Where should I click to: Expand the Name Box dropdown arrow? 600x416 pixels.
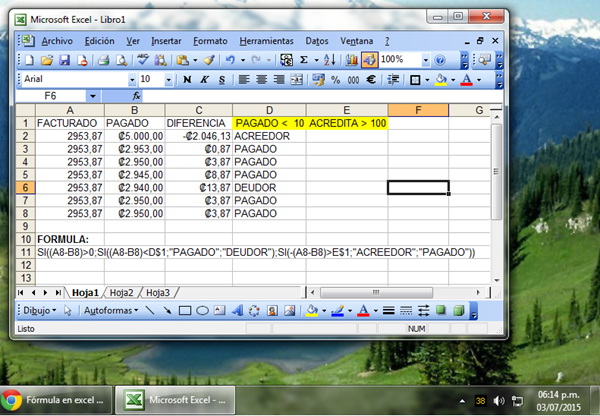coord(93,96)
